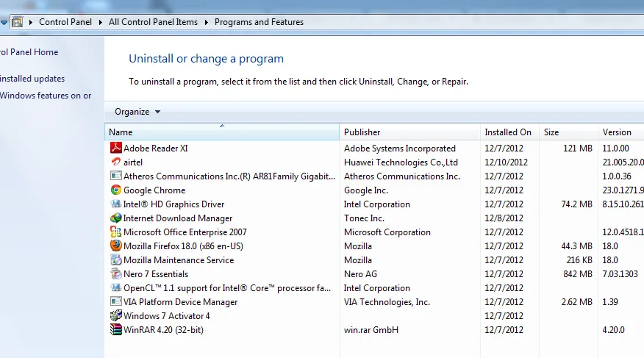Click the 842 MB size value
Viewport: 644px width, 358px height.
pyautogui.click(x=577, y=274)
